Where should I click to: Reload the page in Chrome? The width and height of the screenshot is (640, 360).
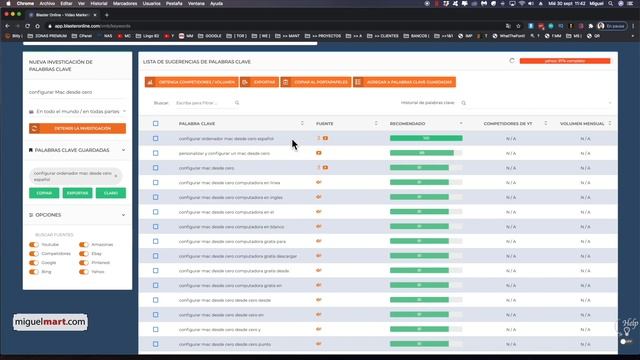click(x=27, y=26)
